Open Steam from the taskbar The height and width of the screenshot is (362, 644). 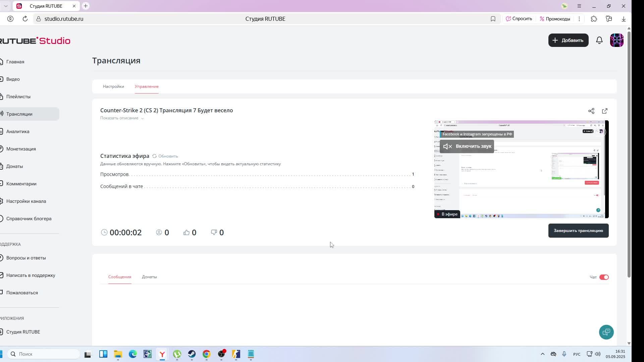pos(192,354)
